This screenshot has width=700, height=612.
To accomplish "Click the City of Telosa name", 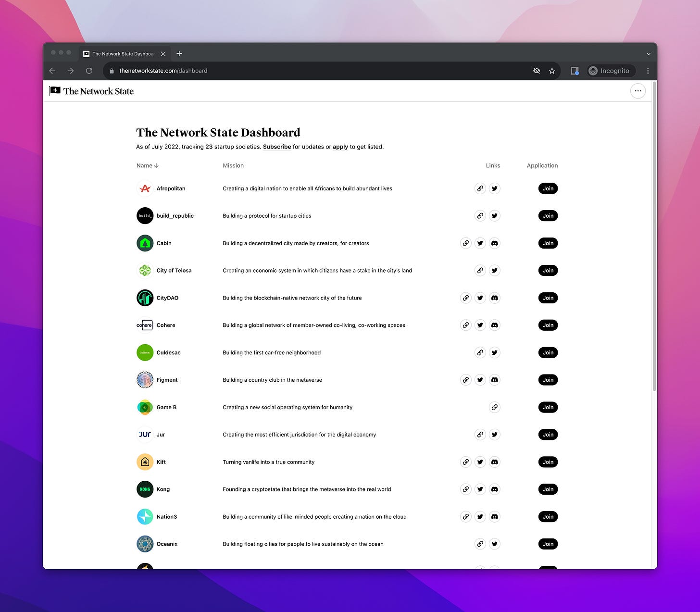I will [x=174, y=271].
